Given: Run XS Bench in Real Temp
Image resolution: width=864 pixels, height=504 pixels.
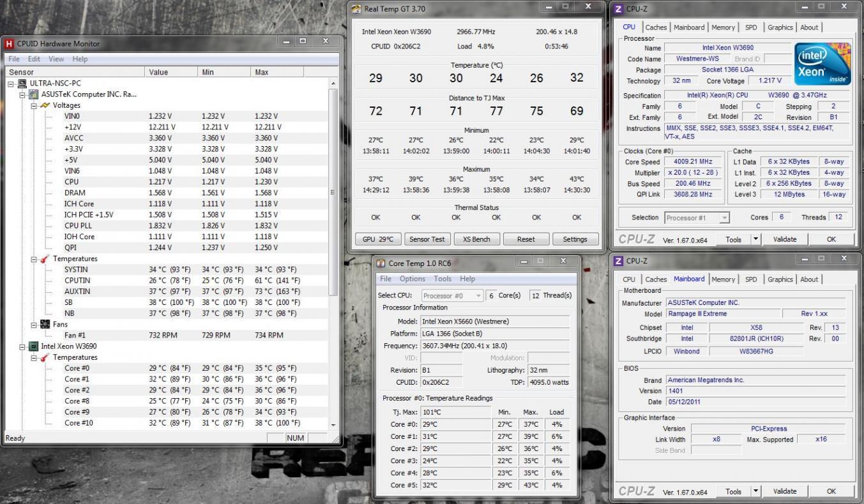Looking at the screenshot, I should pyautogui.click(x=476, y=239).
